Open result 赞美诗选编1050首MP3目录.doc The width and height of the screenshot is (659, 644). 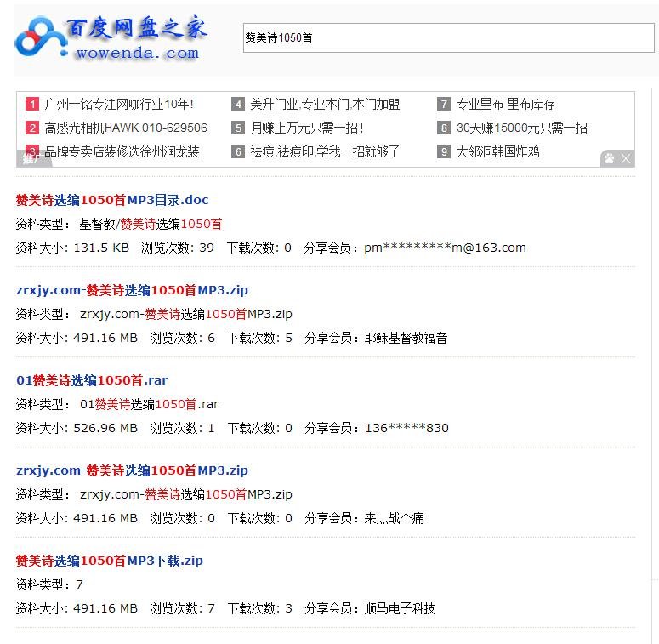pyautogui.click(x=112, y=200)
